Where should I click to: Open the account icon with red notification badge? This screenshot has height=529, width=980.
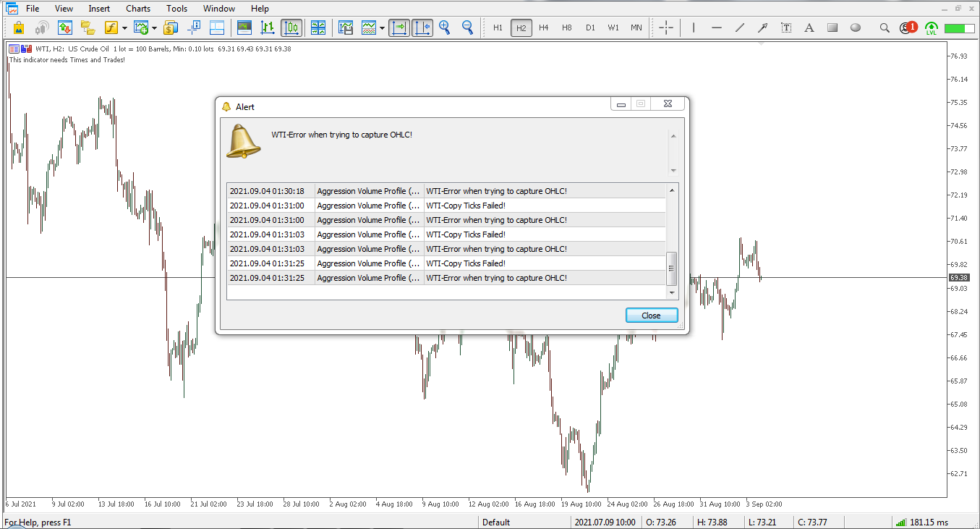pos(908,28)
